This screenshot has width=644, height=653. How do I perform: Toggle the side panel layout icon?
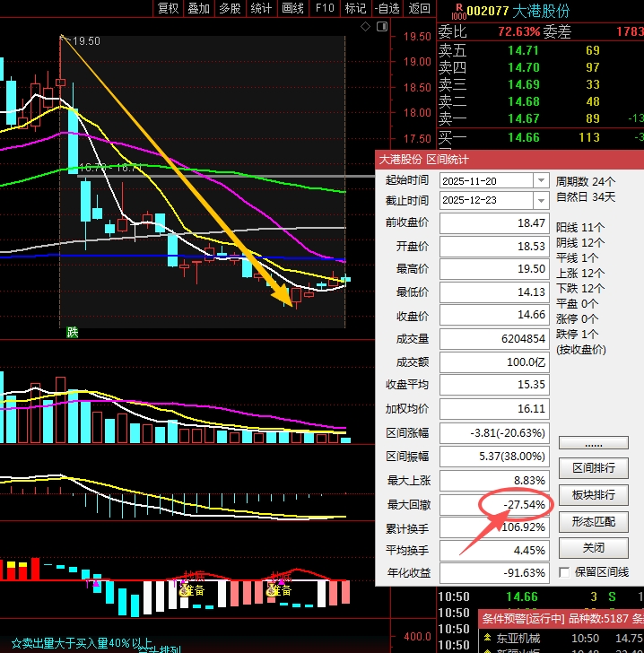(382, 27)
